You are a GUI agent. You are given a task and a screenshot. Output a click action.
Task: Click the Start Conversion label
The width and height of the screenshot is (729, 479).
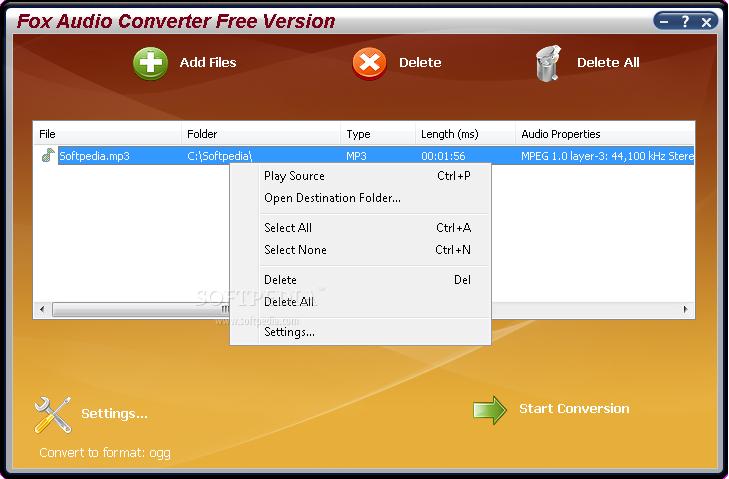tap(574, 408)
